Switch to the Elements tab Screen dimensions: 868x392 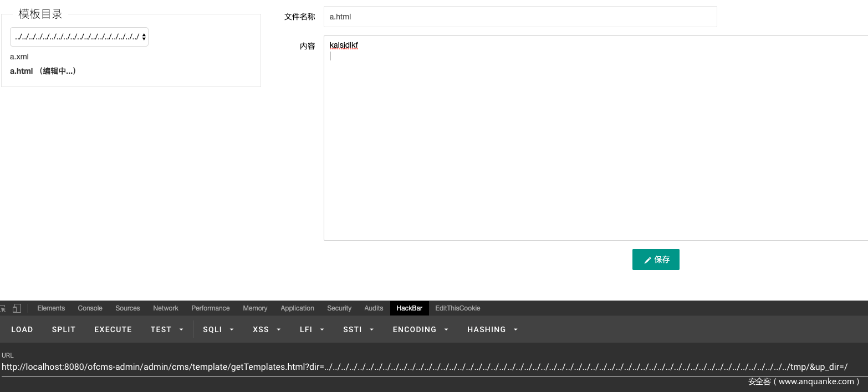(51, 308)
